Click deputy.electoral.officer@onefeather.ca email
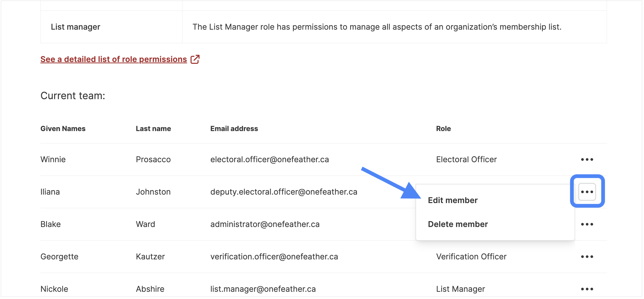Viewport: 644px width, 299px height. (284, 192)
